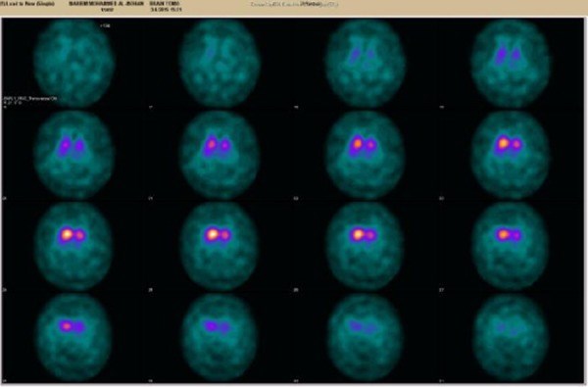588x387 pixels.
Task: Pick the last slice in top row
Action: coord(511,63)
